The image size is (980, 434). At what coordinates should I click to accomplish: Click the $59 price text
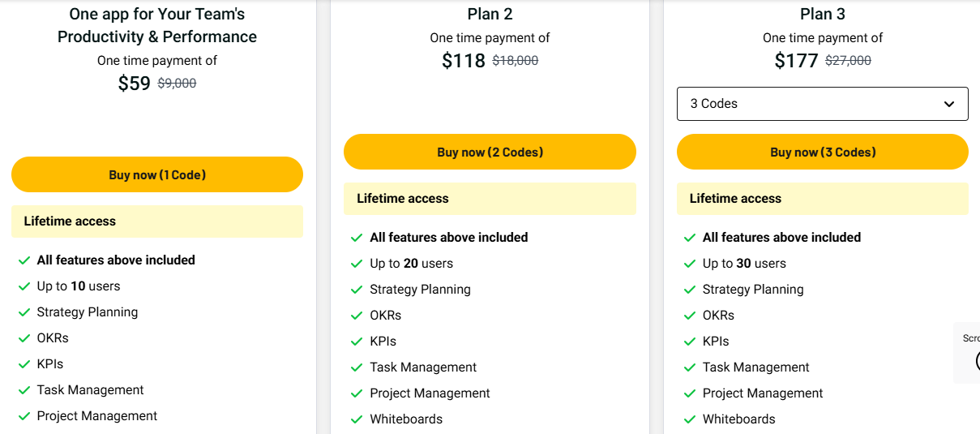135,84
